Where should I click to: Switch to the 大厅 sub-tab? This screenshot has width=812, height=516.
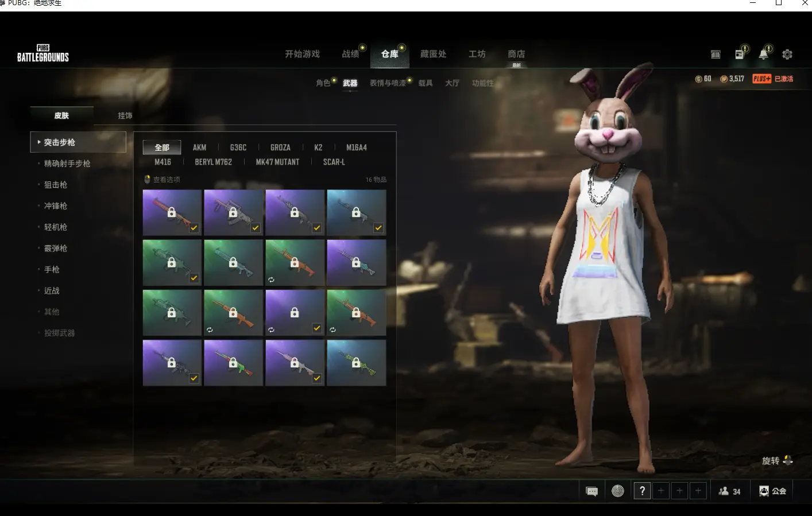pos(453,83)
